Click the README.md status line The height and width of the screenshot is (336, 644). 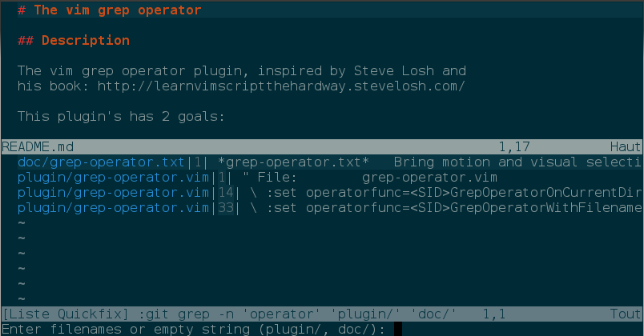click(x=321, y=147)
